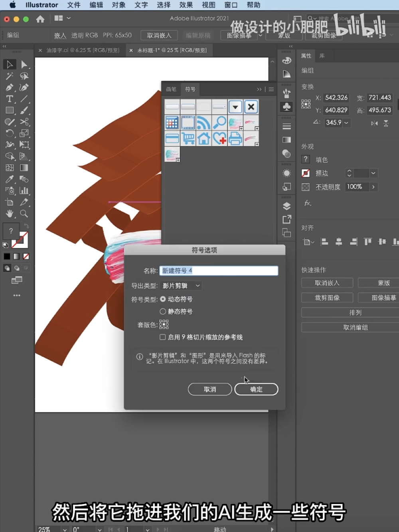Select the Direct Selection tool
399x532 pixels.
click(x=24, y=64)
